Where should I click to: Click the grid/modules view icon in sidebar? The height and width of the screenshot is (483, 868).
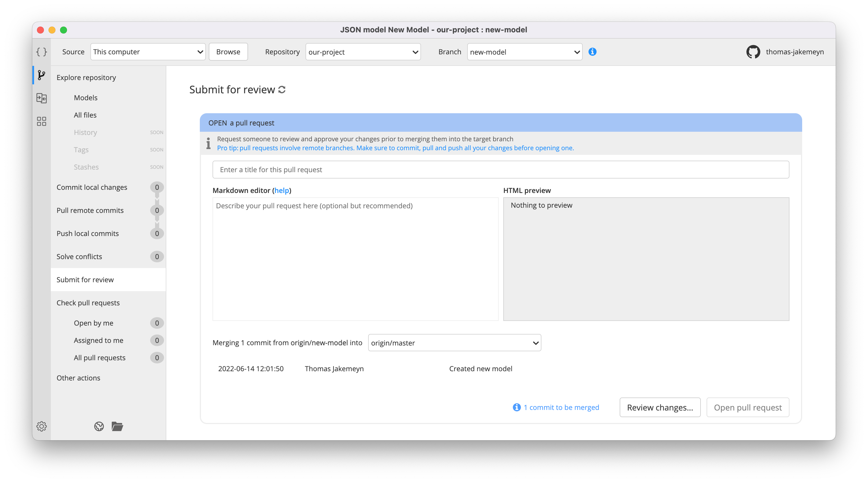point(42,121)
